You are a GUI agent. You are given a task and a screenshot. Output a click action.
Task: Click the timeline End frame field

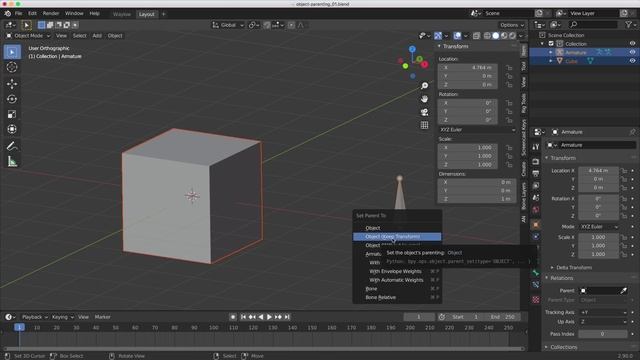(503, 317)
